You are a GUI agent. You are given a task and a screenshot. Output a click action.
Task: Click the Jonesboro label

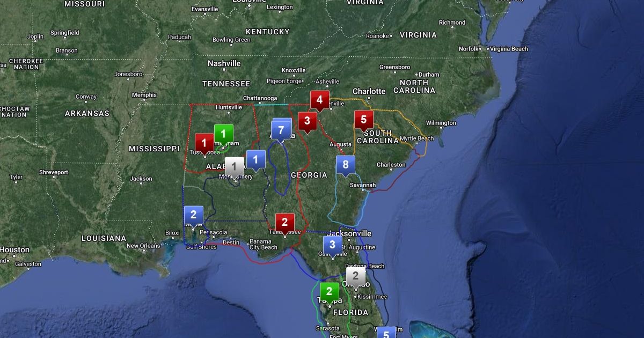tap(128, 74)
